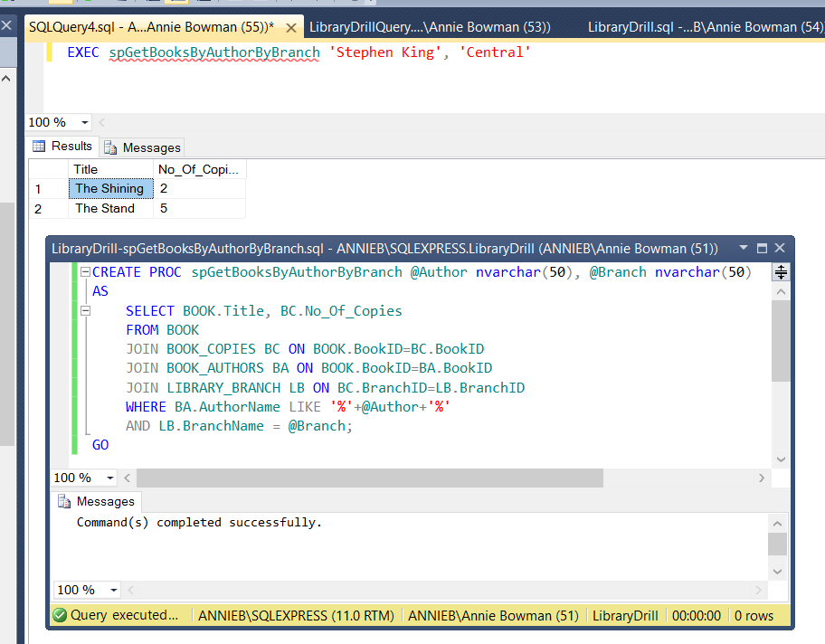
Task: Click scroll up arrow in floating Messages pane
Action: coord(778,524)
